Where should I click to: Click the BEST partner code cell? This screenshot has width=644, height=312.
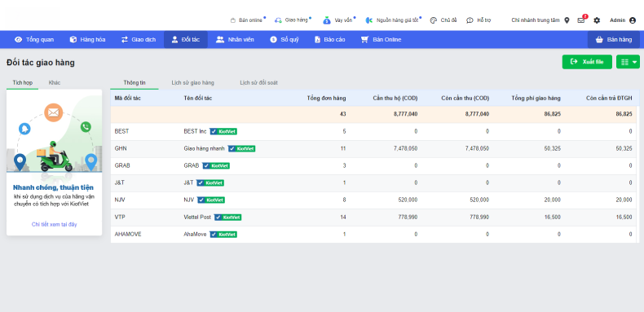121,131
